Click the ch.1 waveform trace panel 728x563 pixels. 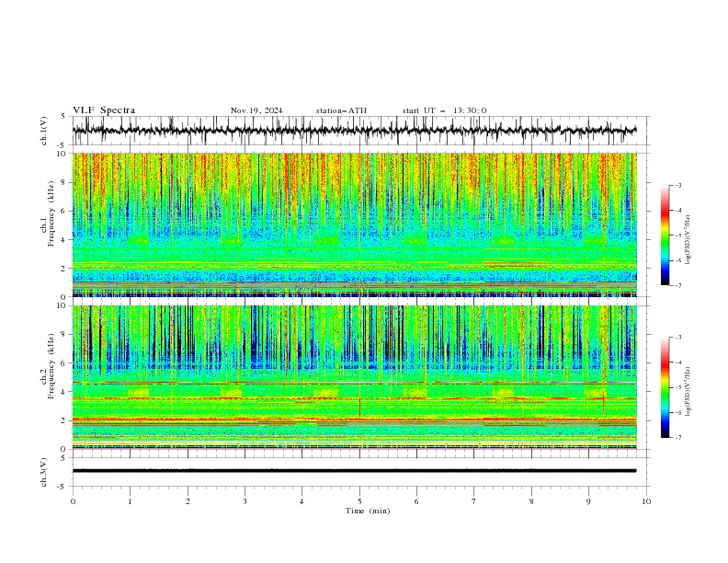(360, 131)
